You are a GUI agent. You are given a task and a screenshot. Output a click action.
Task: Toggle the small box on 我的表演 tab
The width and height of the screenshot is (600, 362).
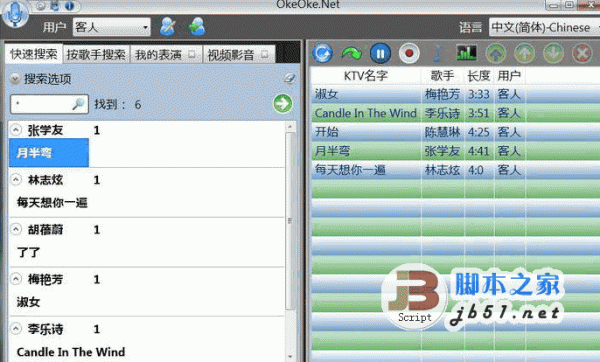(192, 54)
